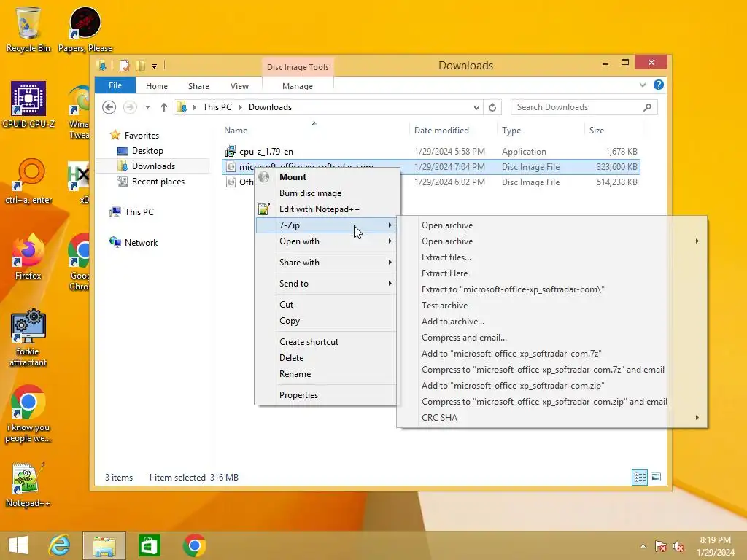Switch to Details view layout icon
The width and height of the screenshot is (747, 560).
(x=639, y=477)
